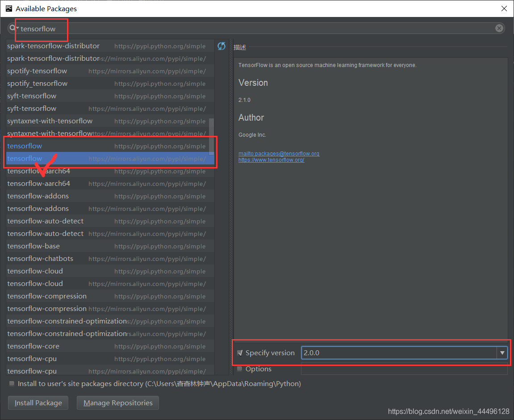
Task: Select tensorflow-cloud from the aliyun mirror
Action: (x=110, y=284)
